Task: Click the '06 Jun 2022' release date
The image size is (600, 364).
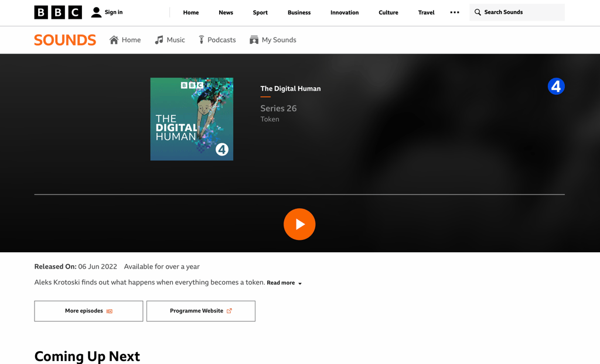Action: point(98,266)
